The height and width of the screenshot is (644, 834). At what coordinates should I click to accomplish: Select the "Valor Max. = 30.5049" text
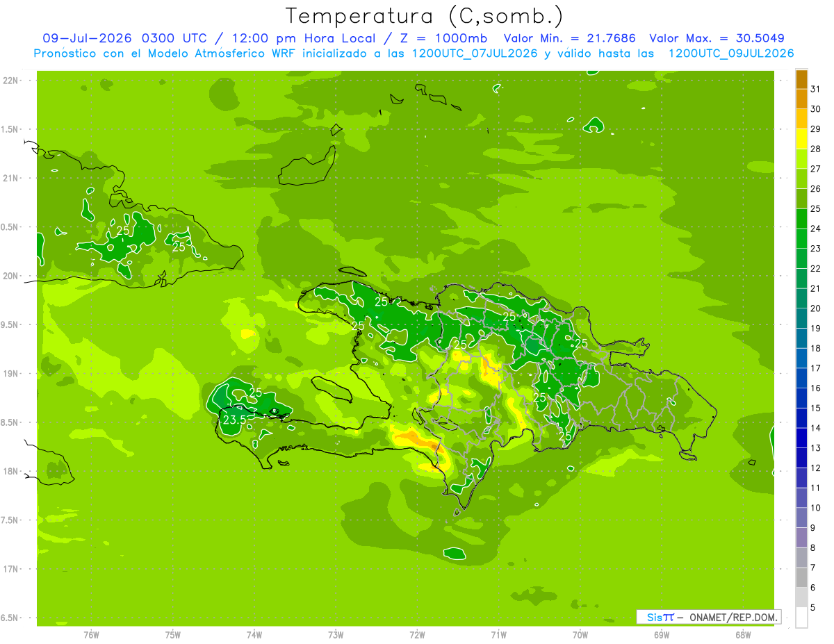click(717, 38)
